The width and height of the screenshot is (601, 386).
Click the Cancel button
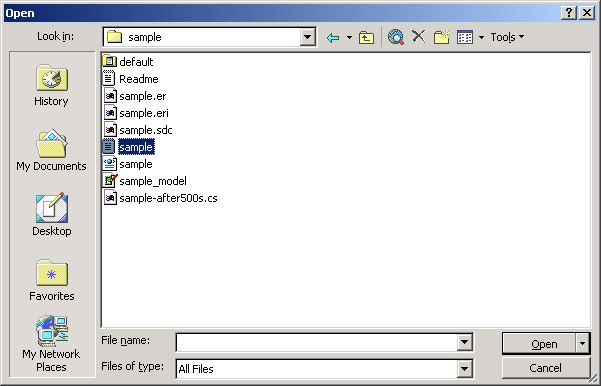545,368
